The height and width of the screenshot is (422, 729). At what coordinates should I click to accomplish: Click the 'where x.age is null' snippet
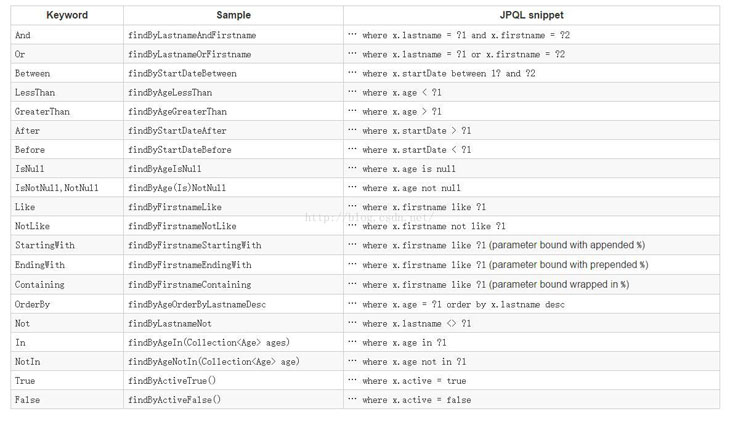[x=411, y=169]
